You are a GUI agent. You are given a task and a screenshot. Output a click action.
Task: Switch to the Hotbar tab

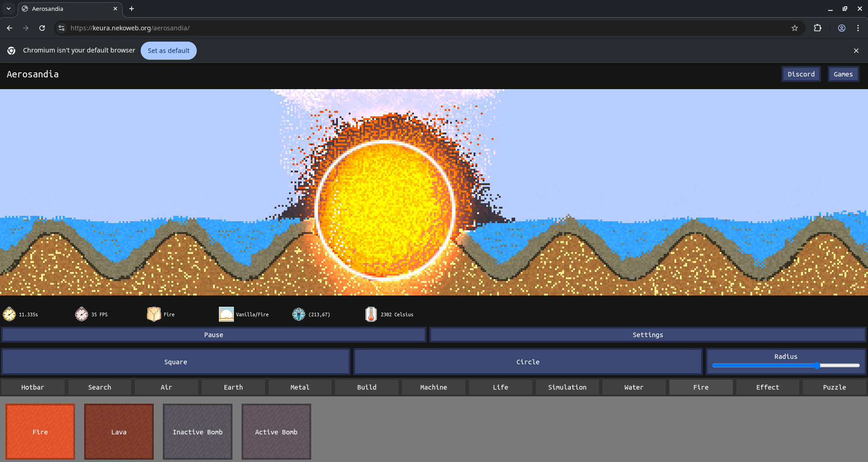(33, 387)
